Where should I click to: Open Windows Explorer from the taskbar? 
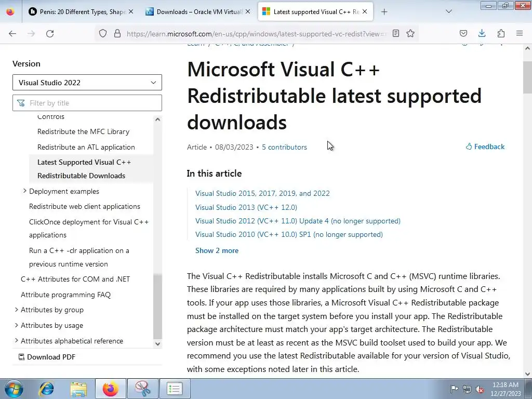(x=79, y=389)
